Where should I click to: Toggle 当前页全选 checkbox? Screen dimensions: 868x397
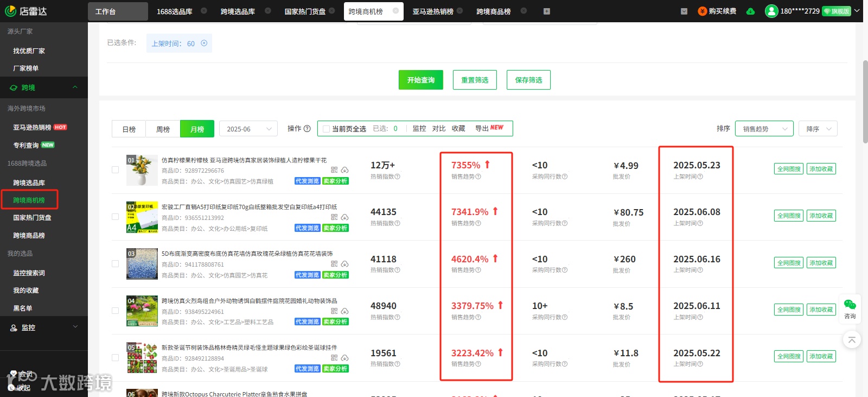(326, 129)
